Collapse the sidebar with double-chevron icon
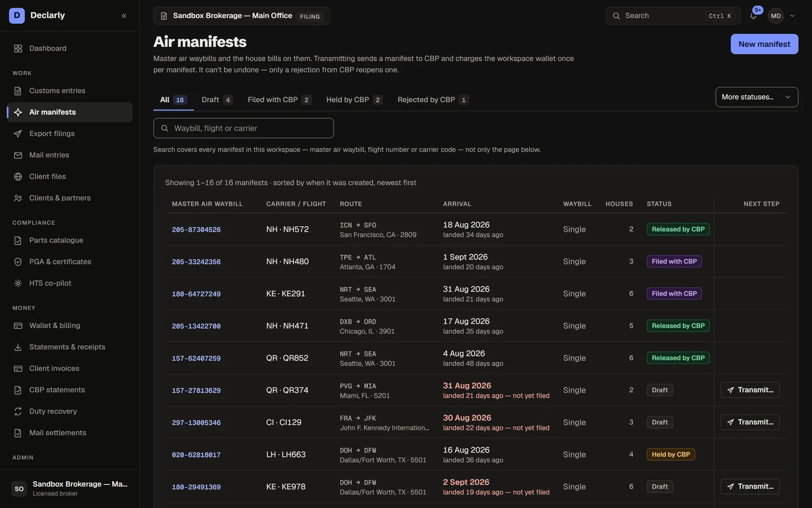The width and height of the screenshot is (812, 508). [x=124, y=16]
